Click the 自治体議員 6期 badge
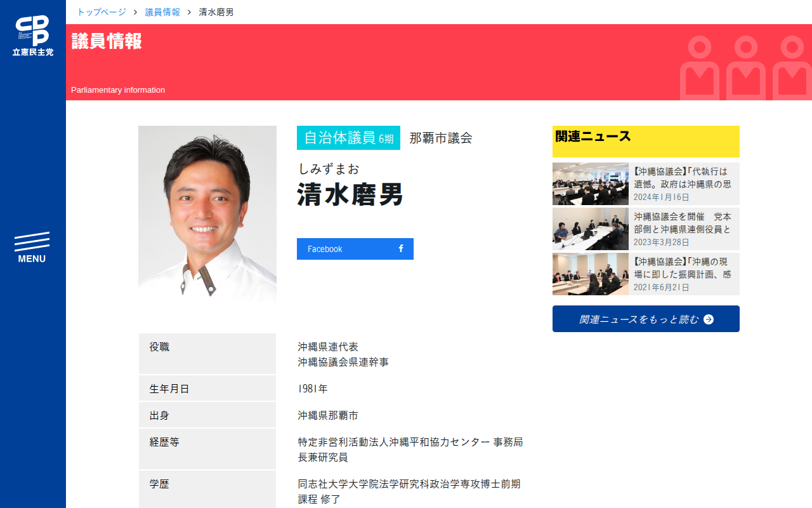Screen dimensions: 812x508 (x=348, y=138)
